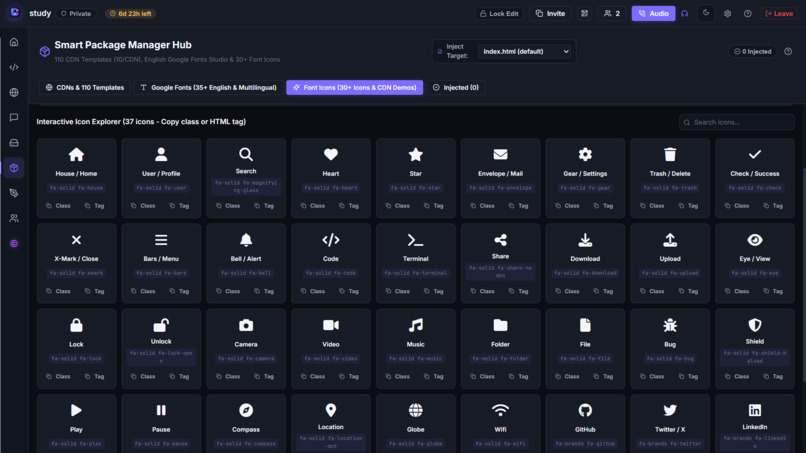806x453 pixels.
Task: Open settings gear in top bar
Action: click(x=727, y=14)
